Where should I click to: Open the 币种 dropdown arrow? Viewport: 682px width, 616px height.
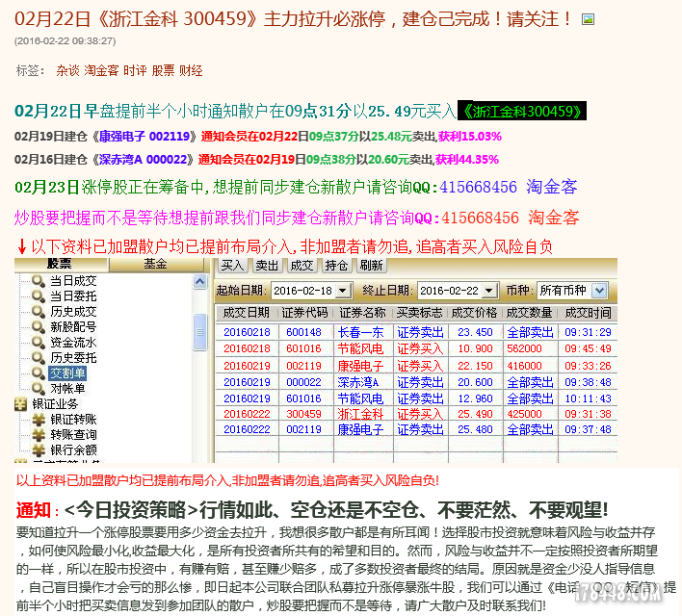[x=600, y=291]
